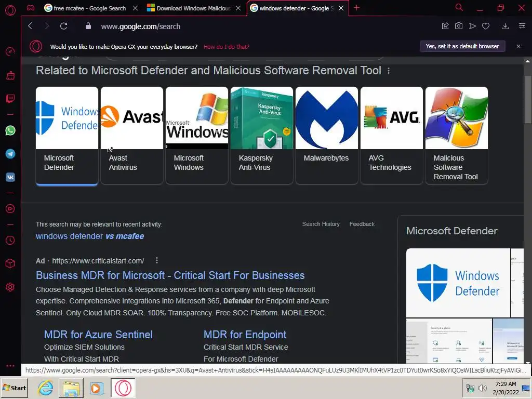
Task: Go back to the previous page
Action: click(x=30, y=26)
